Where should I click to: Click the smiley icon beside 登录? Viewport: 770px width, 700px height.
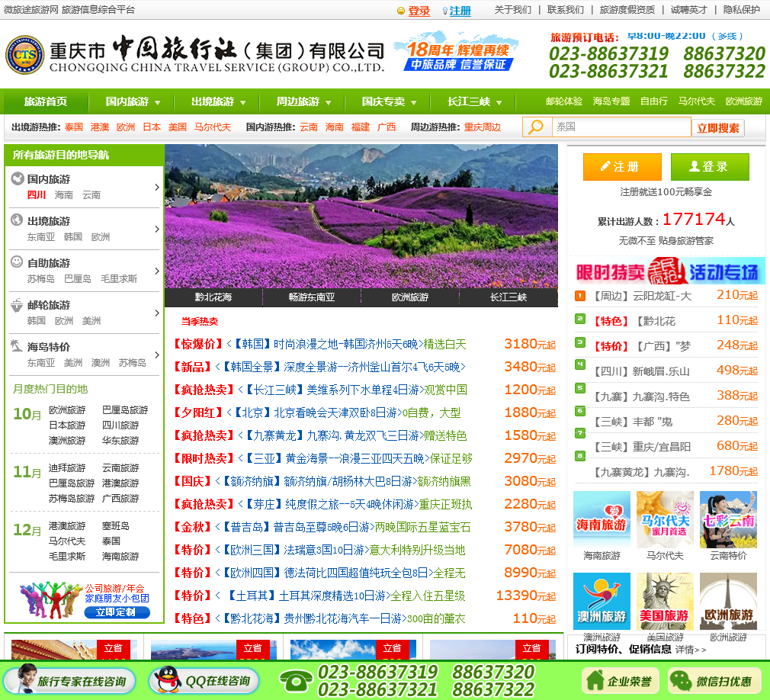pos(401,11)
